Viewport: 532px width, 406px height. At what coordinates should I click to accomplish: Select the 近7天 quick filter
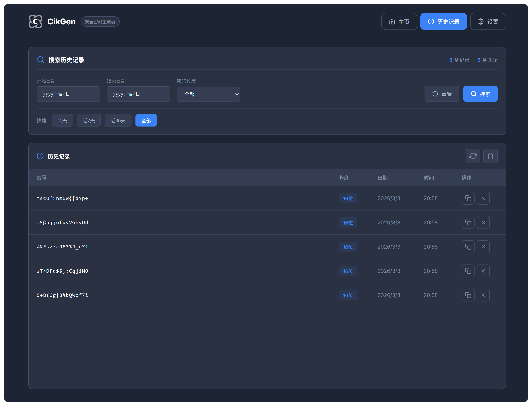coord(89,120)
